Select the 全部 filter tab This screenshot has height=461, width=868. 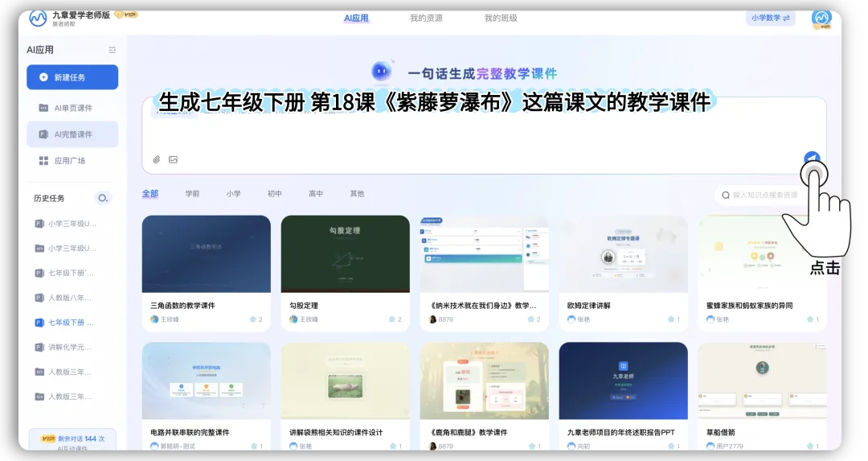point(150,193)
